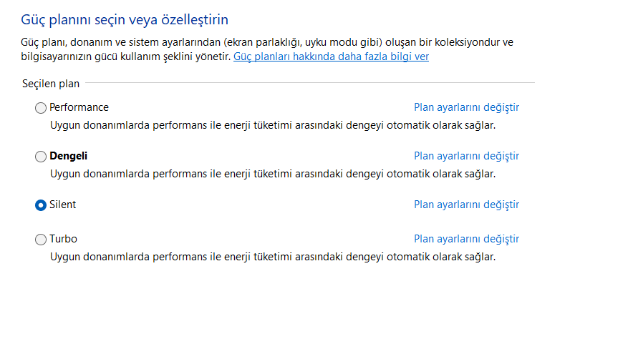Choose the Dengeli plan radio button
Screen dimensions: 628x364
coord(41,157)
